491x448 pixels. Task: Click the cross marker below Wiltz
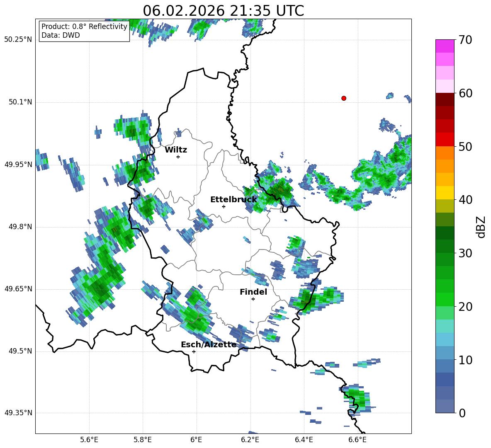click(178, 157)
